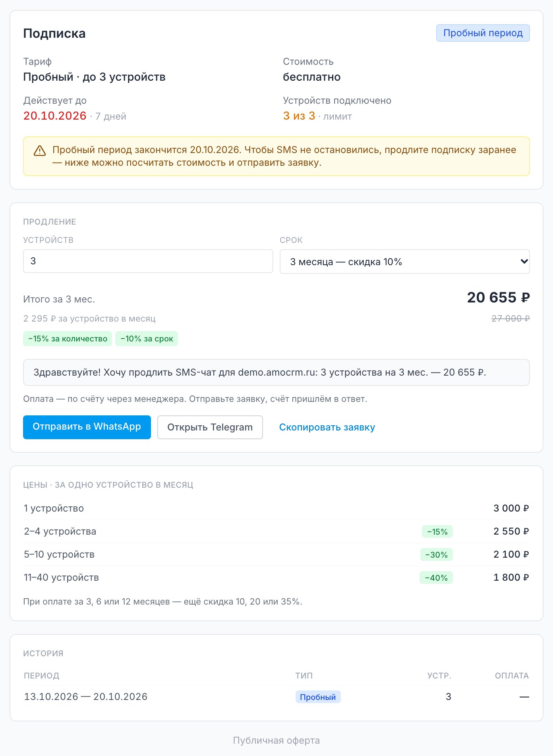Click the ОПЛАТА column header in history

(x=512, y=676)
